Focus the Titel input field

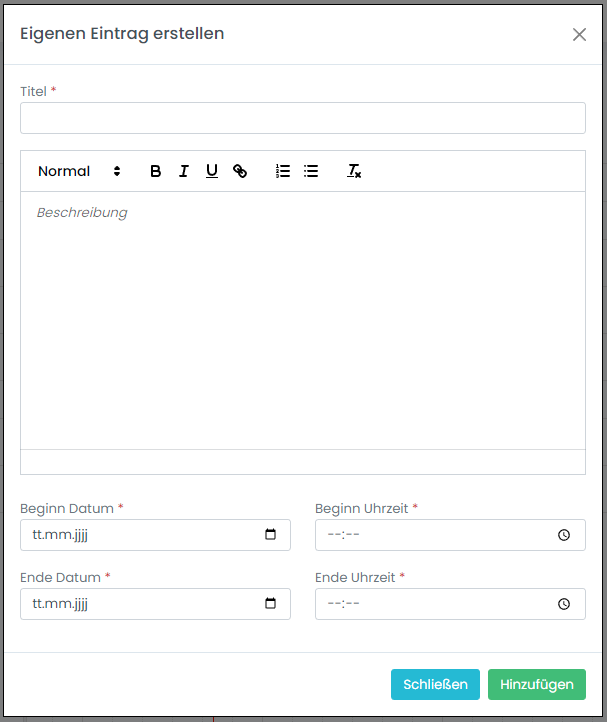pyautogui.click(x=302, y=118)
